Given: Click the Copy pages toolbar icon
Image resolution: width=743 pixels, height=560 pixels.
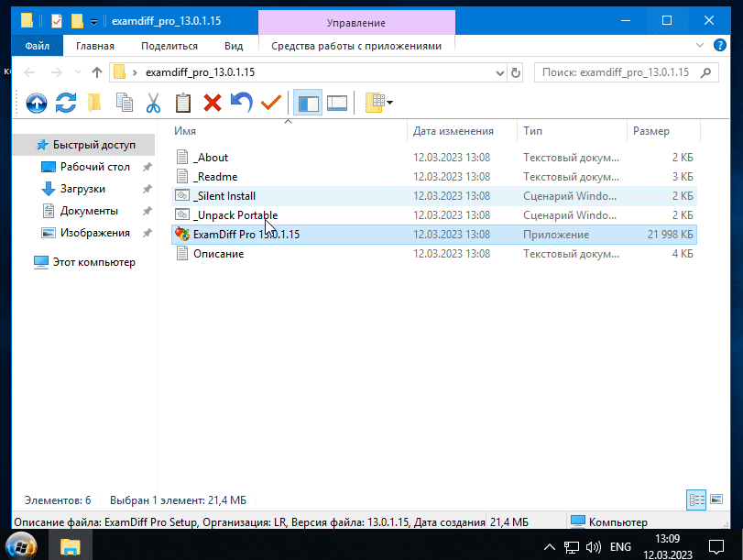Looking at the screenshot, I should [x=125, y=103].
